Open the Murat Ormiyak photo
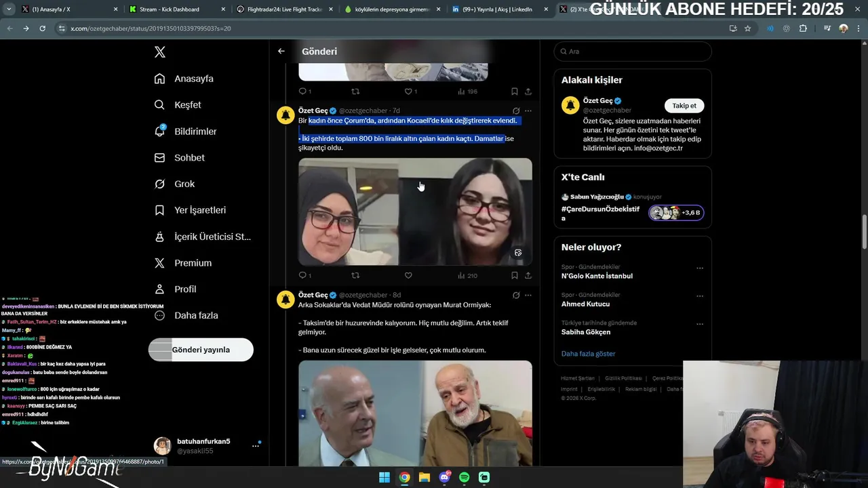 [x=415, y=413]
